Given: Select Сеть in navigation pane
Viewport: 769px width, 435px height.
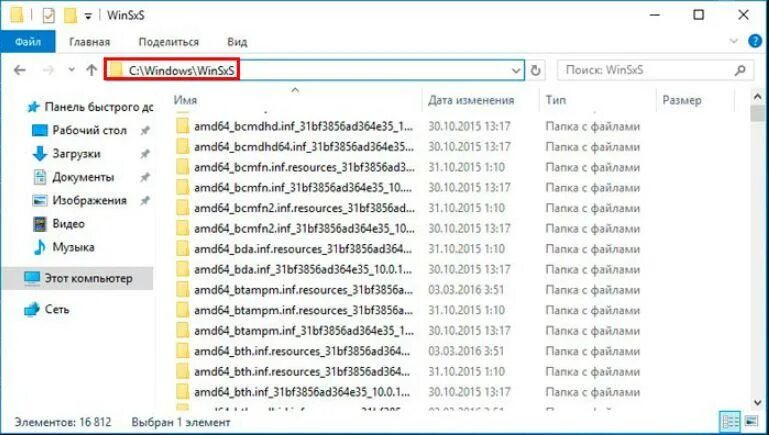Looking at the screenshot, I should coord(57,309).
